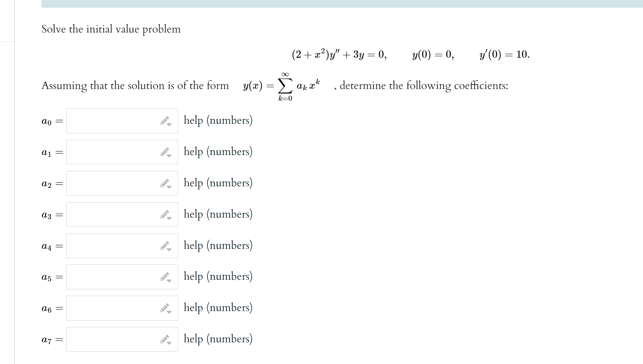Expand the chevron beside the a0 pencil icon
This screenshot has width=643, height=364.
click(x=169, y=124)
